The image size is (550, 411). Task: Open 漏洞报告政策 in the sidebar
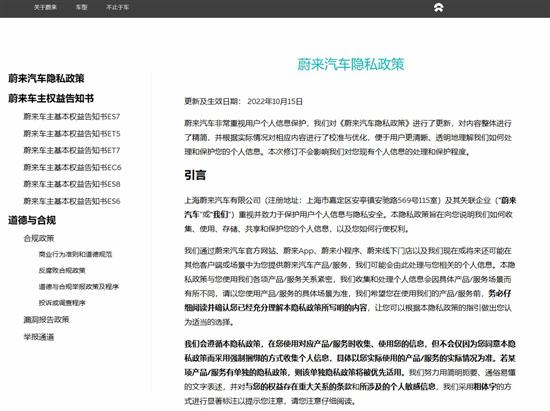46,319
